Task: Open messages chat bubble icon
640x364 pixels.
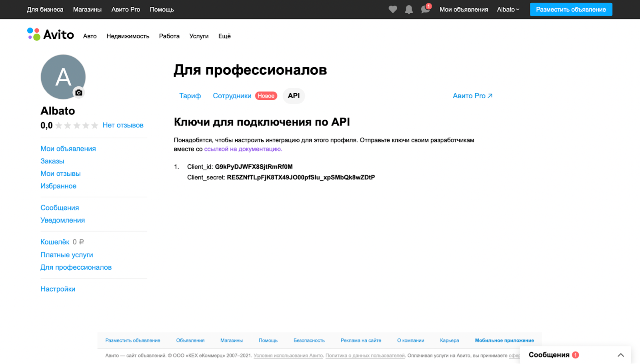Action: 425,9
